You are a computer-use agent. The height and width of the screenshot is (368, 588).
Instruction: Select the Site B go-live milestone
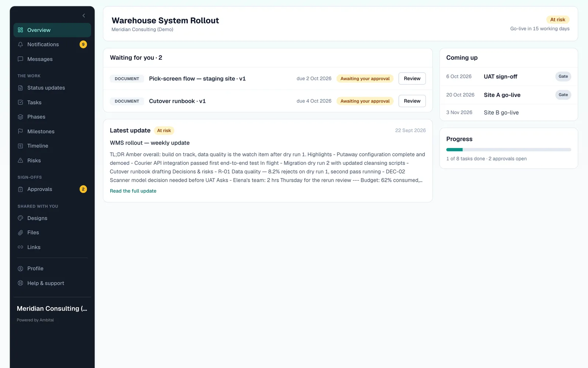[x=509, y=113]
